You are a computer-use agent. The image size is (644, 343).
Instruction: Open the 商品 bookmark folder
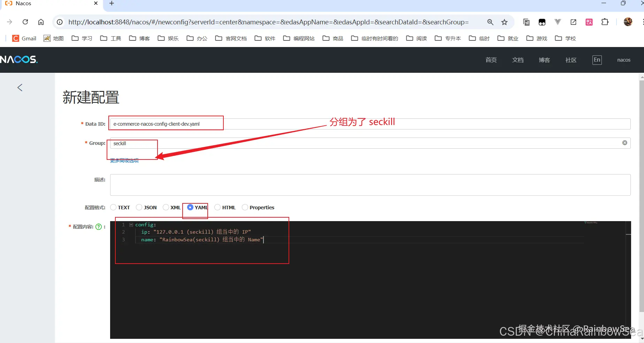(x=333, y=38)
